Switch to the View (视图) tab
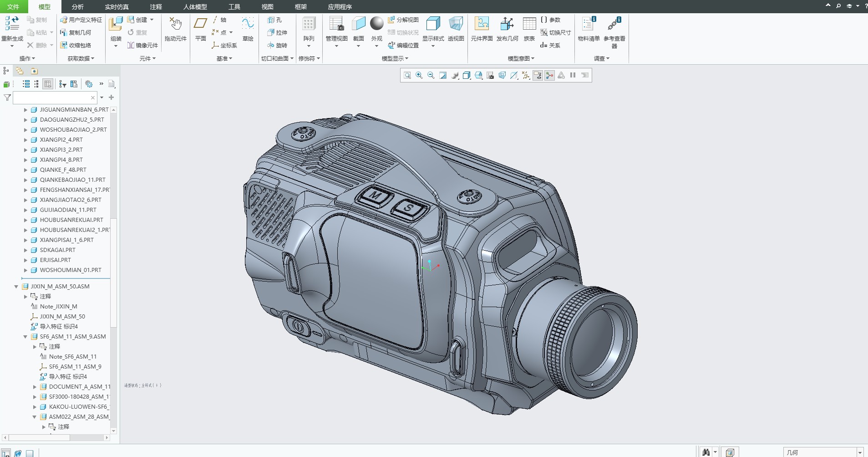868x457 pixels. [268, 6]
